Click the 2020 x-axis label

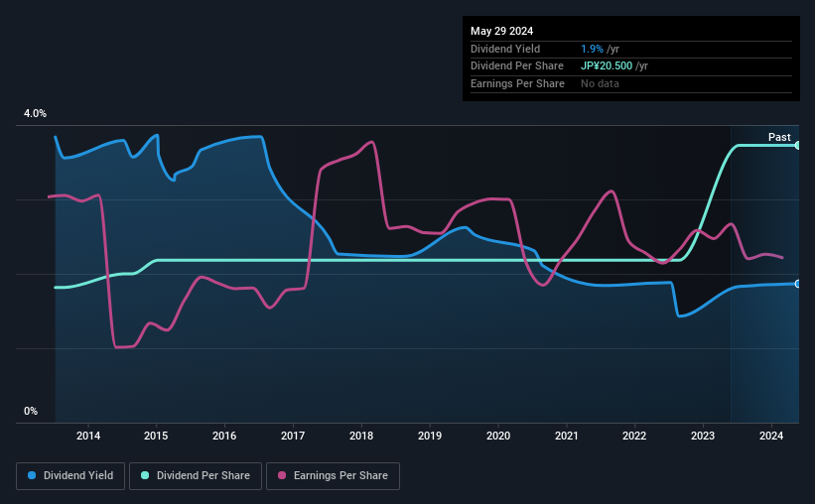coord(498,436)
